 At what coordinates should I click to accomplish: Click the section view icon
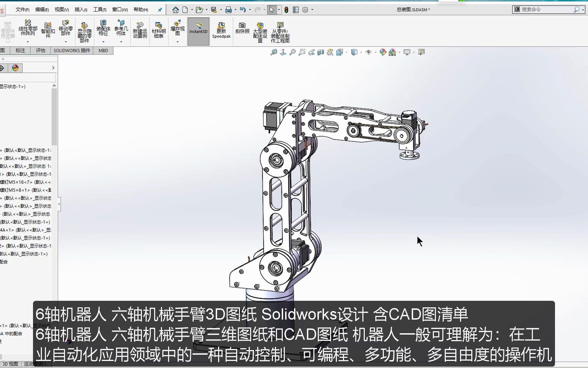320,52
